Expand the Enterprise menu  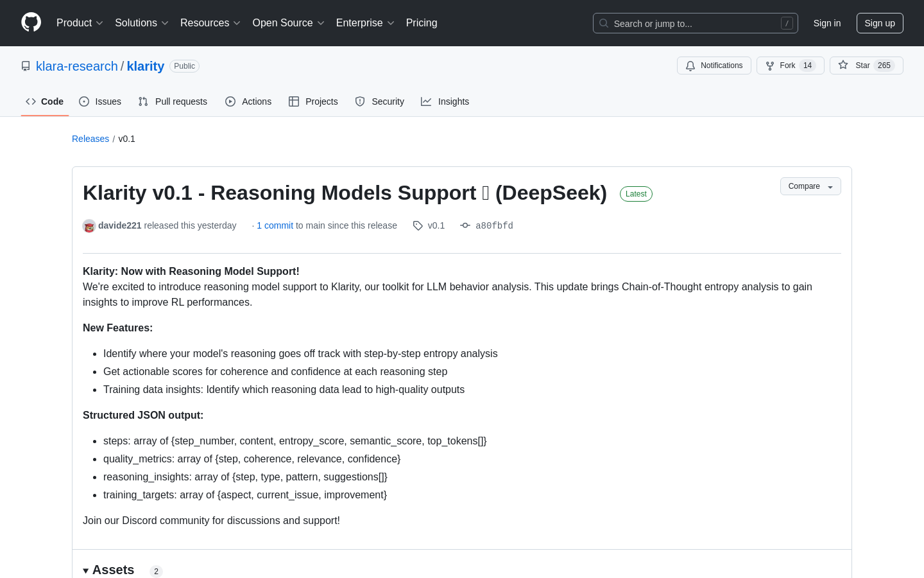pyautogui.click(x=365, y=23)
